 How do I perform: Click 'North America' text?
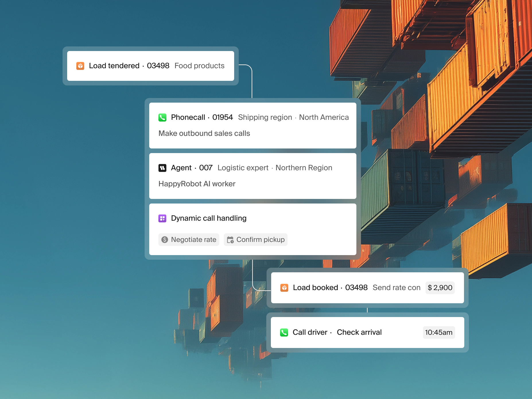(324, 118)
